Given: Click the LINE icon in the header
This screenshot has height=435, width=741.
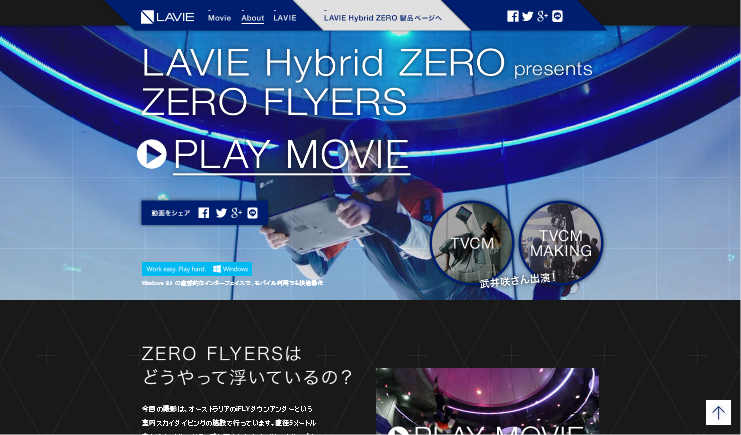Looking at the screenshot, I should coord(557,17).
